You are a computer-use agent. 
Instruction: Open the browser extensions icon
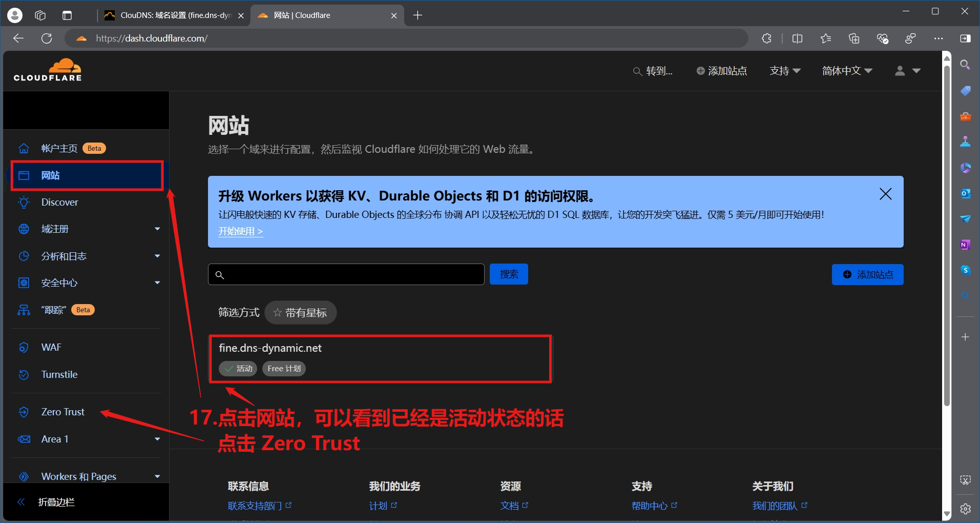coord(766,38)
